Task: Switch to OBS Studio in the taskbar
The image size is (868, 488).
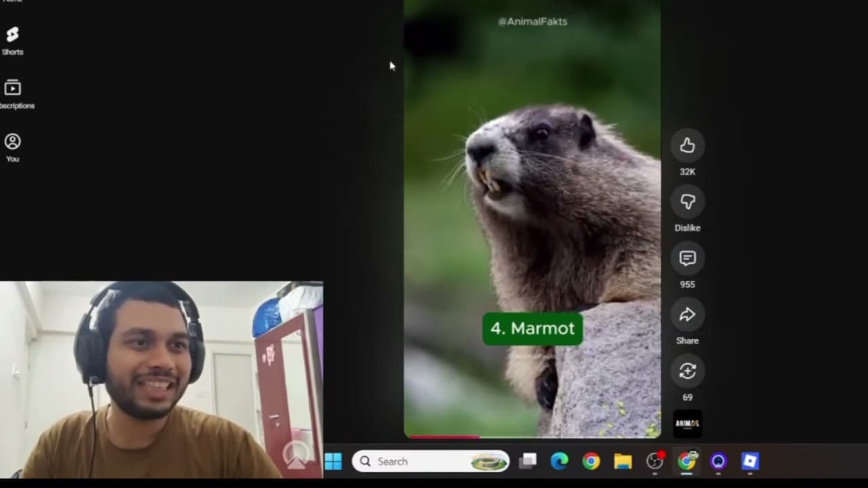Action: pos(655,462)
